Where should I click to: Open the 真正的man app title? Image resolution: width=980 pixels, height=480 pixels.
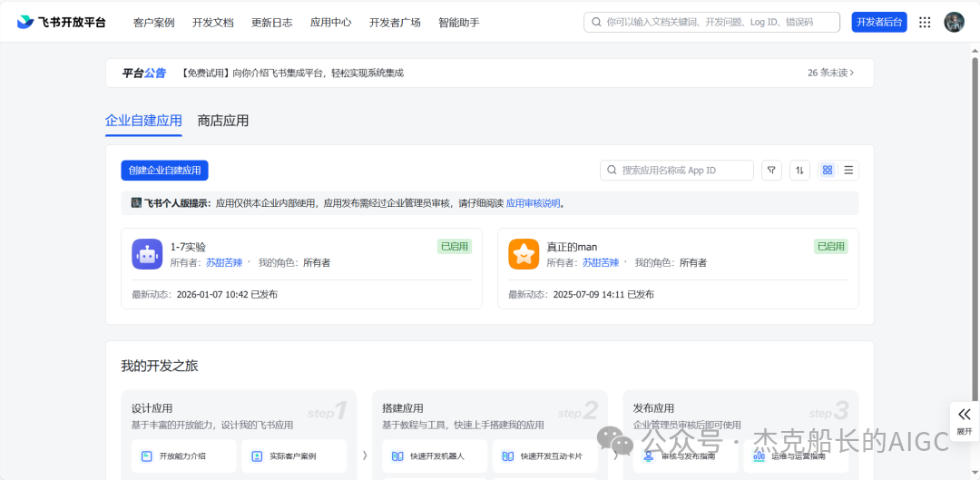coord(572,247)
